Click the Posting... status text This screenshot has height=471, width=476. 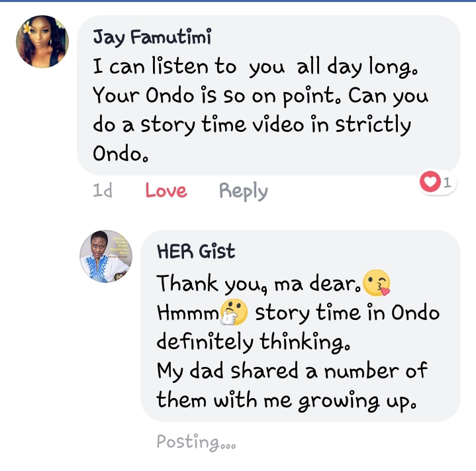[196, 442]
